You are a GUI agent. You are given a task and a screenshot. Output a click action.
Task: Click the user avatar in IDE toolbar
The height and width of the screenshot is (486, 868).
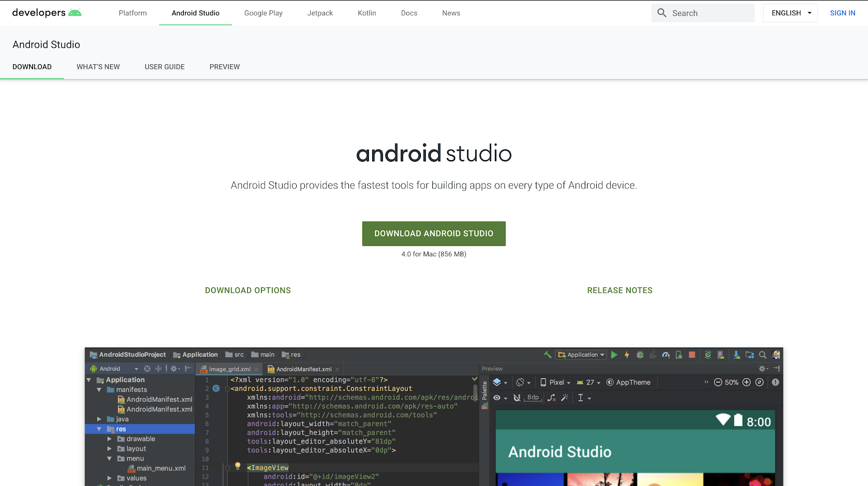tap(776, 355)
